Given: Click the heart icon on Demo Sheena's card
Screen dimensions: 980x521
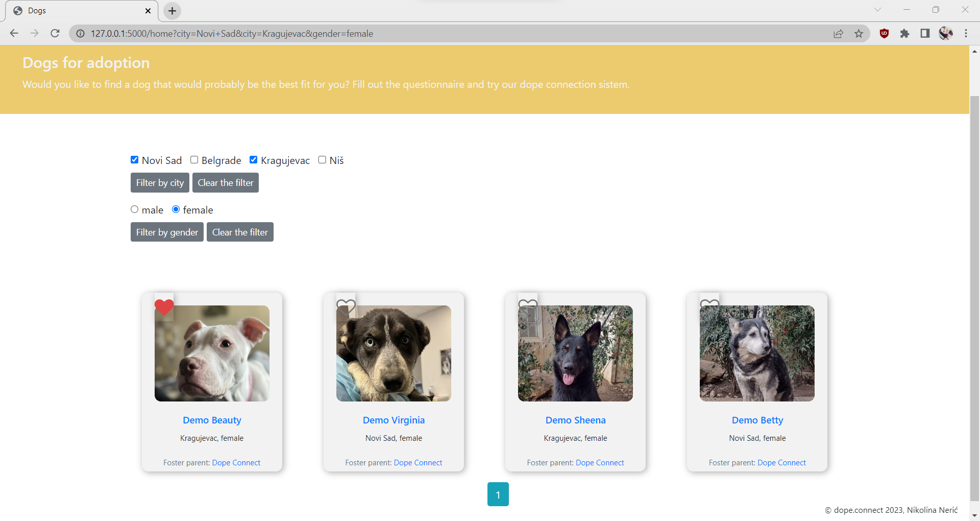Looking at the screenshot, I should pyautogui.click(x=528, y=307).
